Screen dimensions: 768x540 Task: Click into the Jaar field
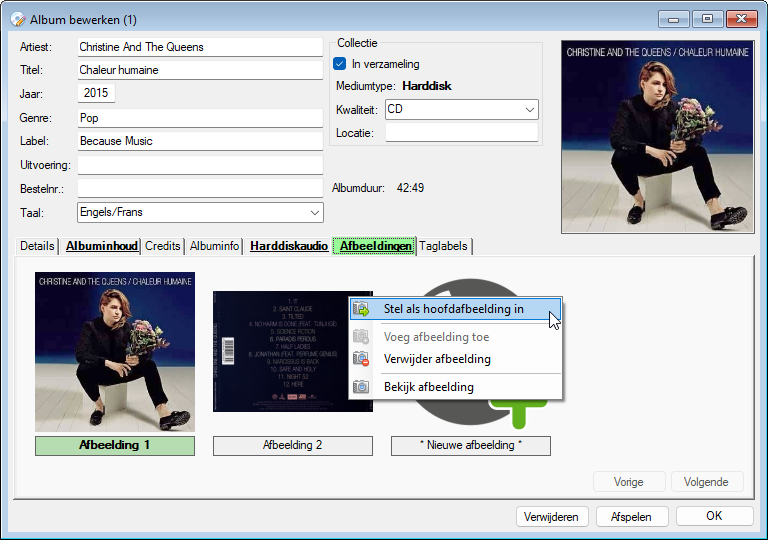pos(96,93)
